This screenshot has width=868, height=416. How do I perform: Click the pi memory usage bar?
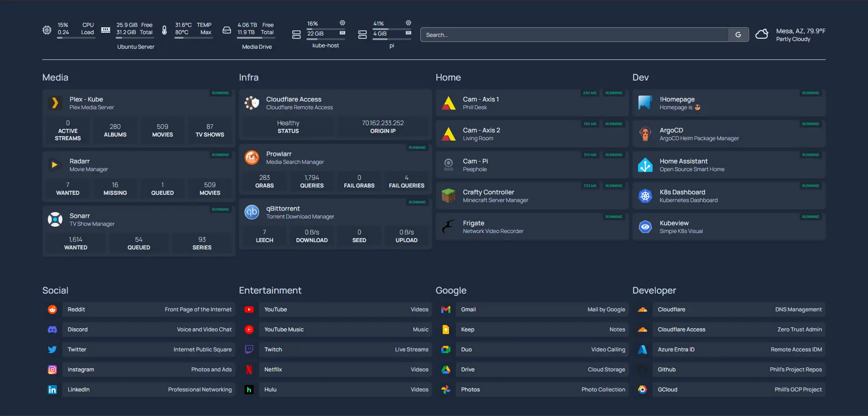392,39
